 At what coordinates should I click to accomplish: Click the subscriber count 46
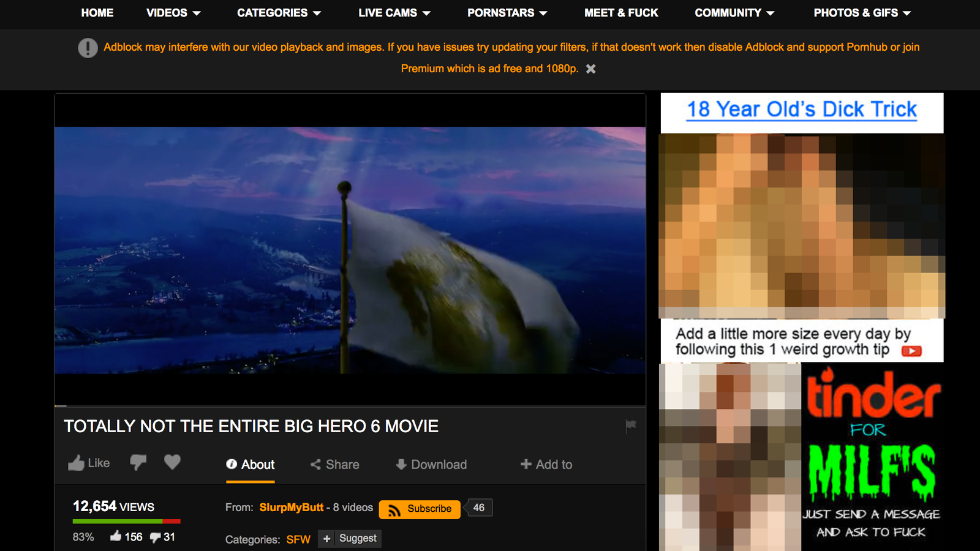[x=479, y=508]
